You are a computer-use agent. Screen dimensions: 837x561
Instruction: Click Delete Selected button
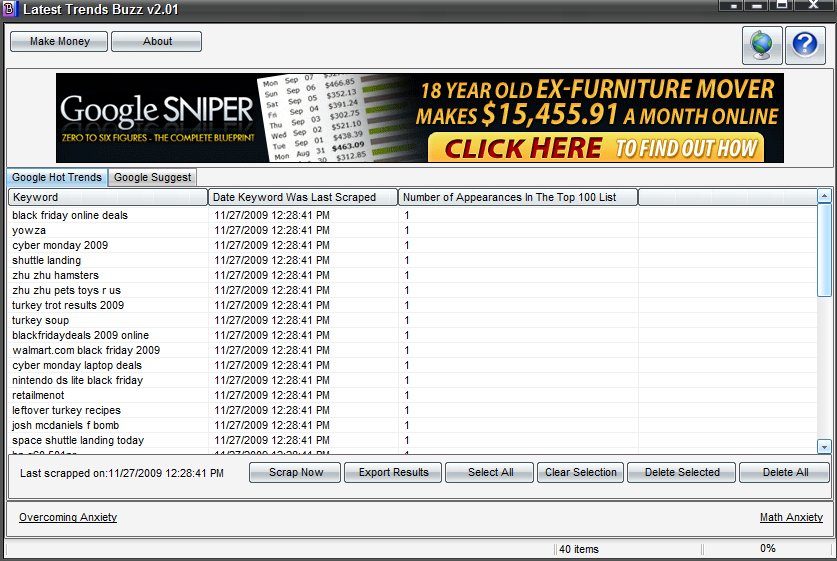(682, 472)
